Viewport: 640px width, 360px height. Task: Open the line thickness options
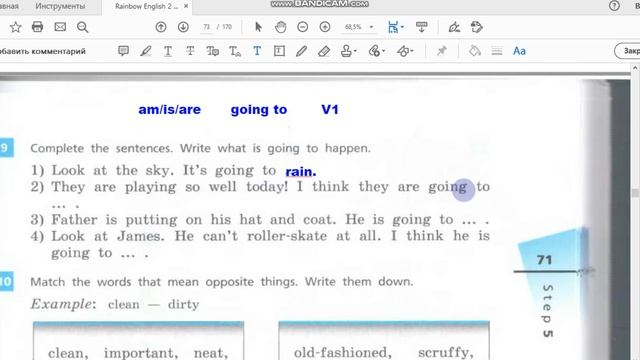point(497,51)
